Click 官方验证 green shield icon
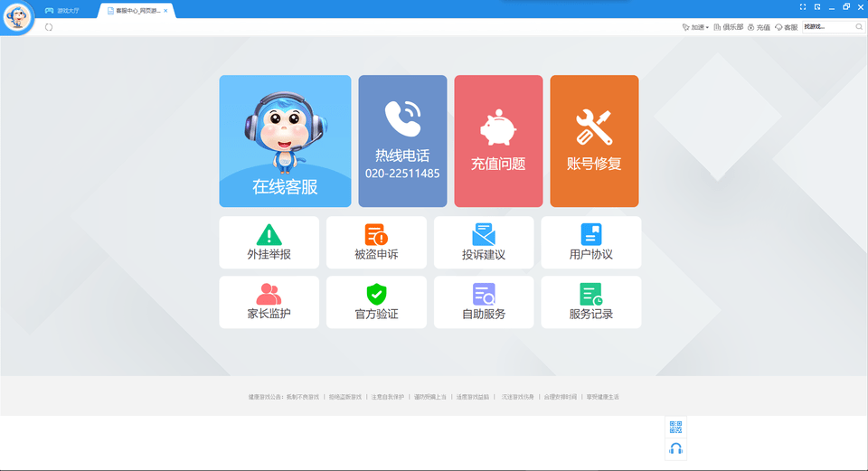The height and width of the screenshot is (471, 868). (376, 294)
